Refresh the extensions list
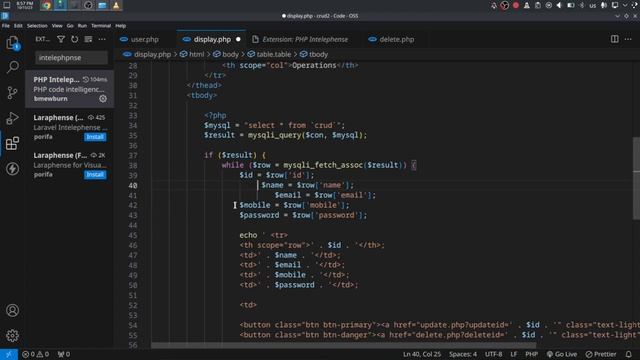Viewport: 640px width, 360px height. tap(74, 39)
